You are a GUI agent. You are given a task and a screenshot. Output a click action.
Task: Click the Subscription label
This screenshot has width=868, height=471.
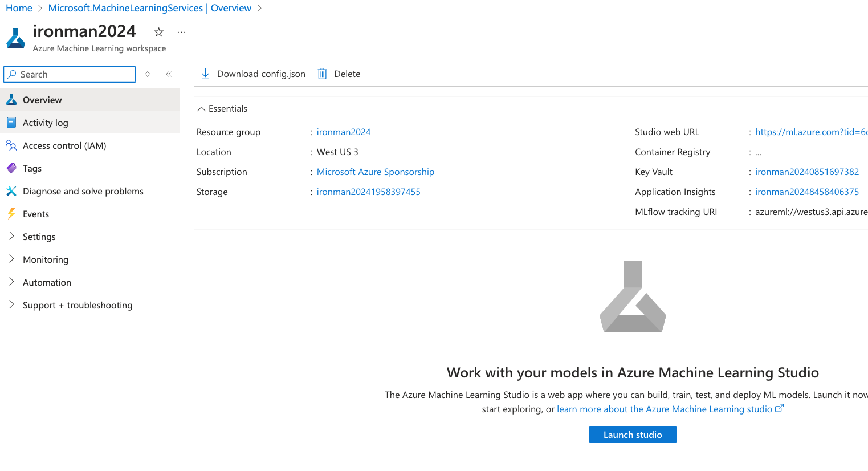point(222,172)
